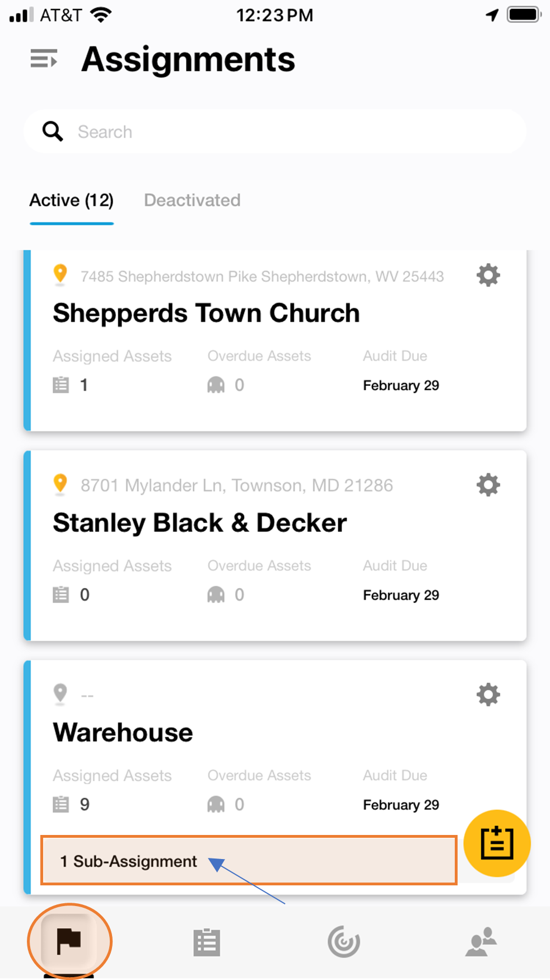This screenshot has width=550, height=980.
Task: Click the magnifier search icon
Action: (53, 132)
